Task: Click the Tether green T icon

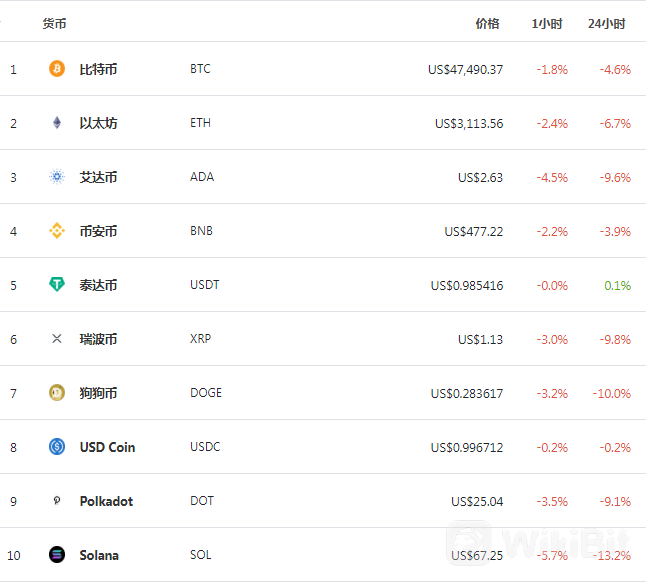Action: 57,285
